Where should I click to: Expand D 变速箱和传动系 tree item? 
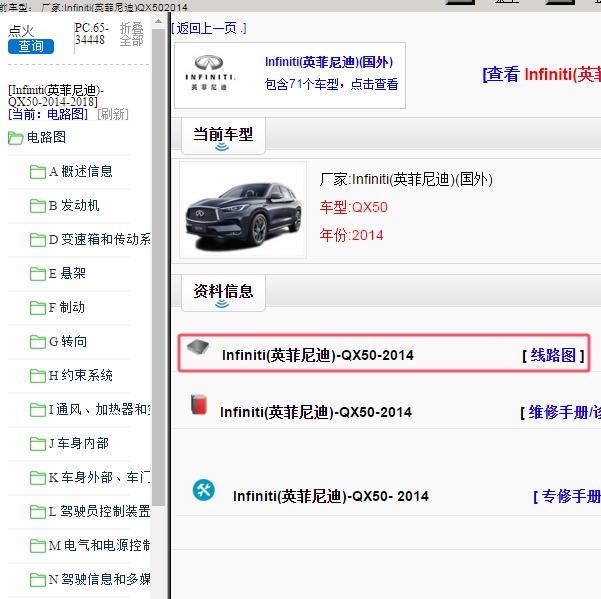(x=99, y=240)
